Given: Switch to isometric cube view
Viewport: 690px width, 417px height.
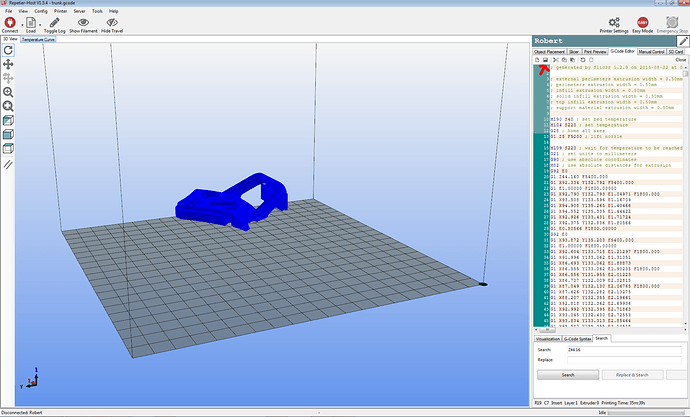Looking at the screenshot, I should tap(8, 120).
